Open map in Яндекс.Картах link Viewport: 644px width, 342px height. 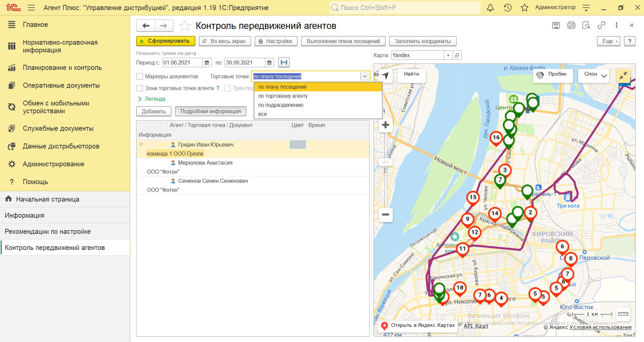(x=418, y=326)
